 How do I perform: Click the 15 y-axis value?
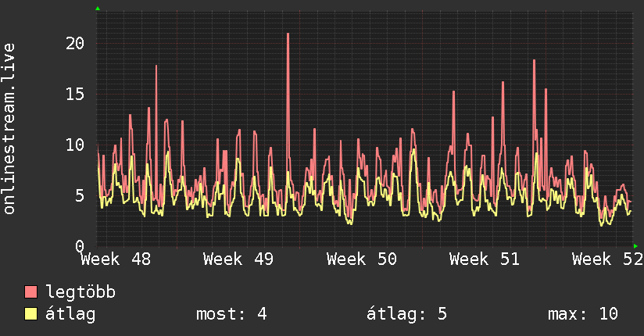pos(75,94)
